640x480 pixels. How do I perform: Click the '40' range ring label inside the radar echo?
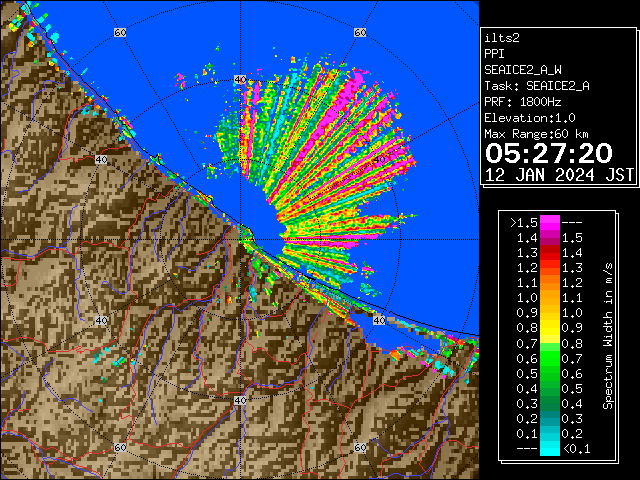click(379, 160)
